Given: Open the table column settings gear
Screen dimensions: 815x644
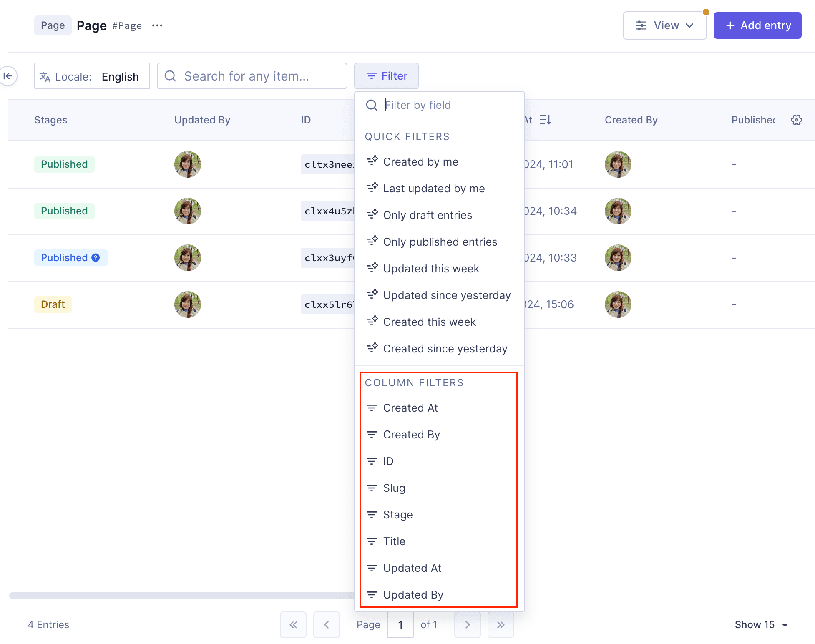Looking at the screenshot, I should pos(797,120).
